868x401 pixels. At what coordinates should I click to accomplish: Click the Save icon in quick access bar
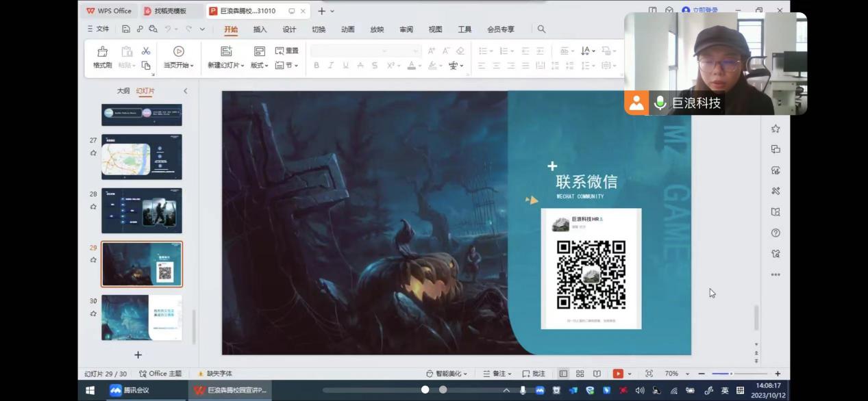point(126,29)
